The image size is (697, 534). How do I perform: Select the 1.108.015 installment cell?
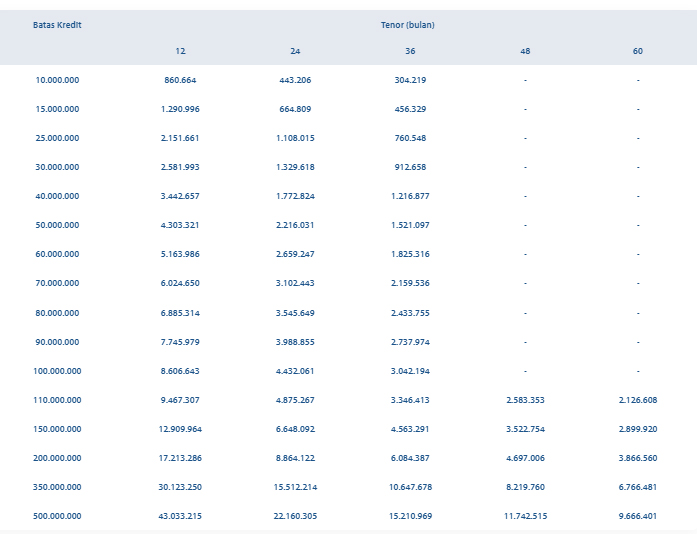pyautogui.click(x=295, y=138)
